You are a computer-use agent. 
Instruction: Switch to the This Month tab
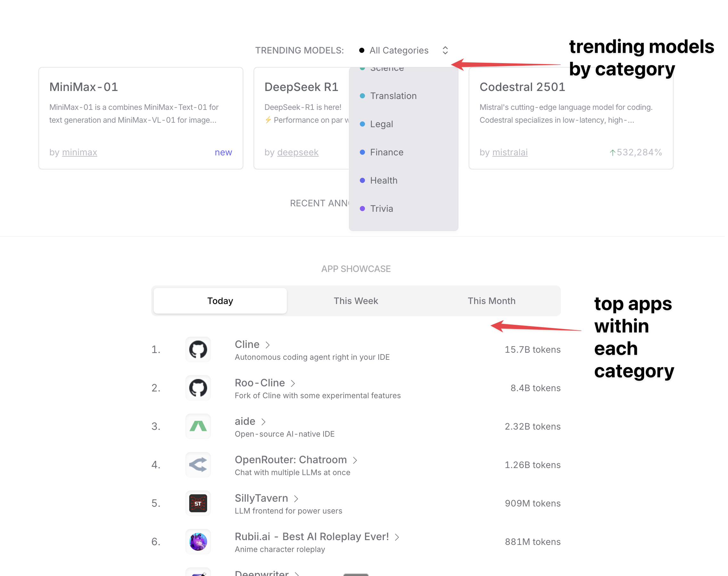(491, 301)
